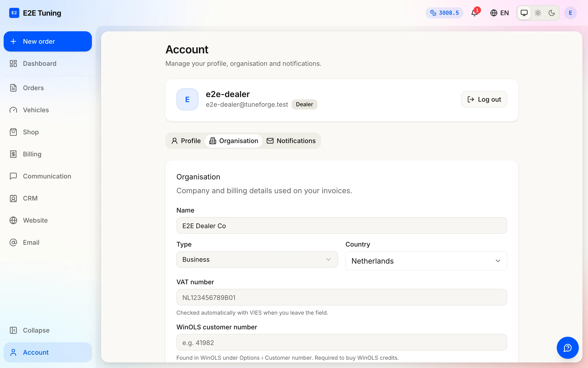Switch to the Profile tab
Image resolution: width=588 pixels, height=368 pixels.
[186, 141]
